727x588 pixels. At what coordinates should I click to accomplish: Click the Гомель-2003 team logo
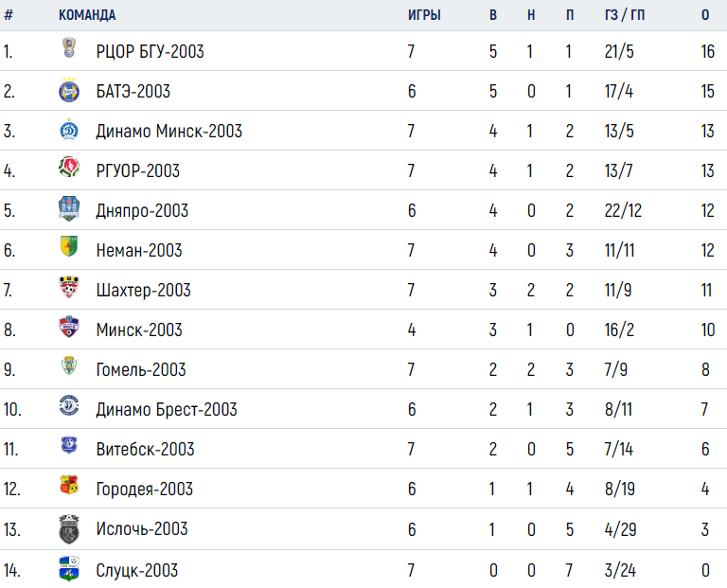tap(69, 365)
